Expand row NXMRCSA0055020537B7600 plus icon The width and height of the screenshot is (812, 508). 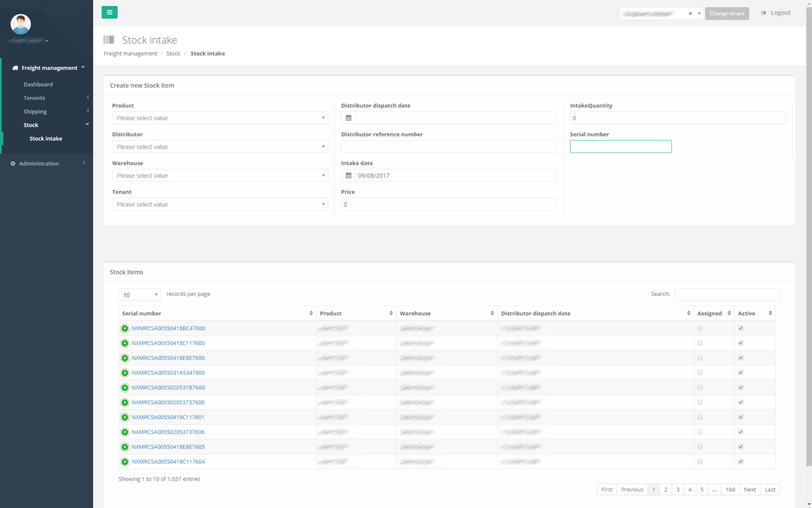(125, 388)
